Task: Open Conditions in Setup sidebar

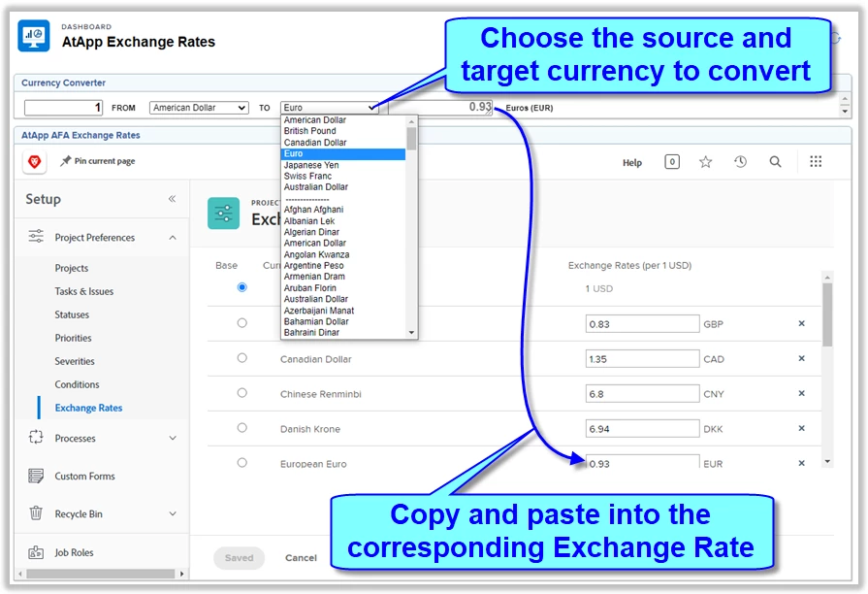Action: 77,384
